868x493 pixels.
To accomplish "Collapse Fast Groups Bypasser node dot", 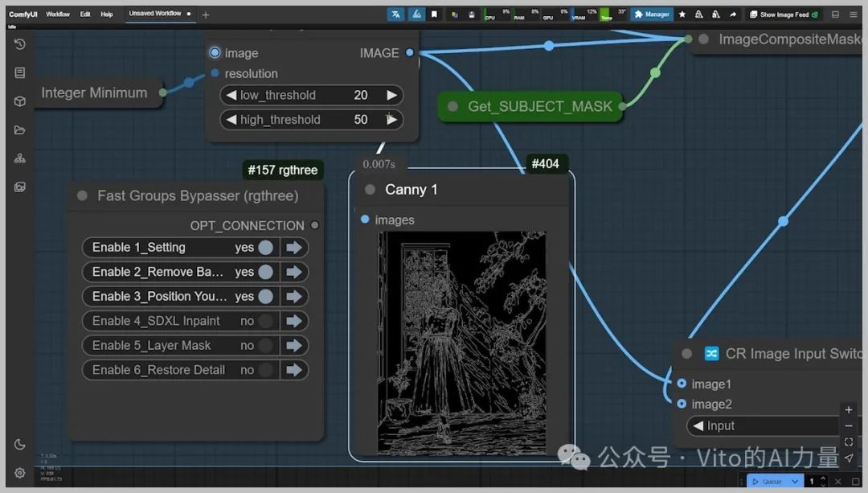I will 83,195.
